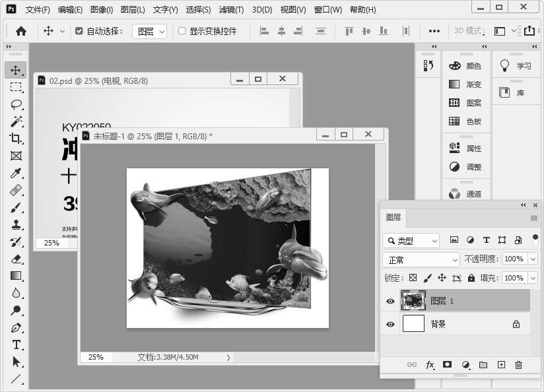
Task: Select the Eyedropper tool
Action: pos(17,174)
